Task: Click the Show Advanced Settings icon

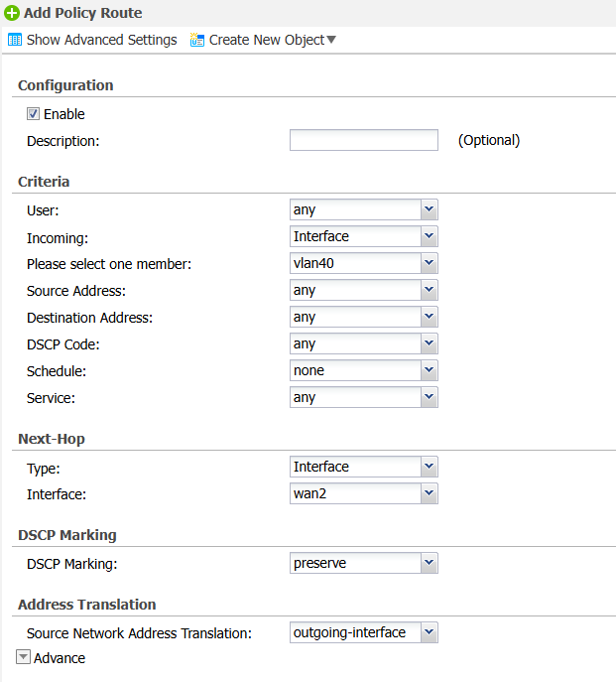Action: pos(15,40)
